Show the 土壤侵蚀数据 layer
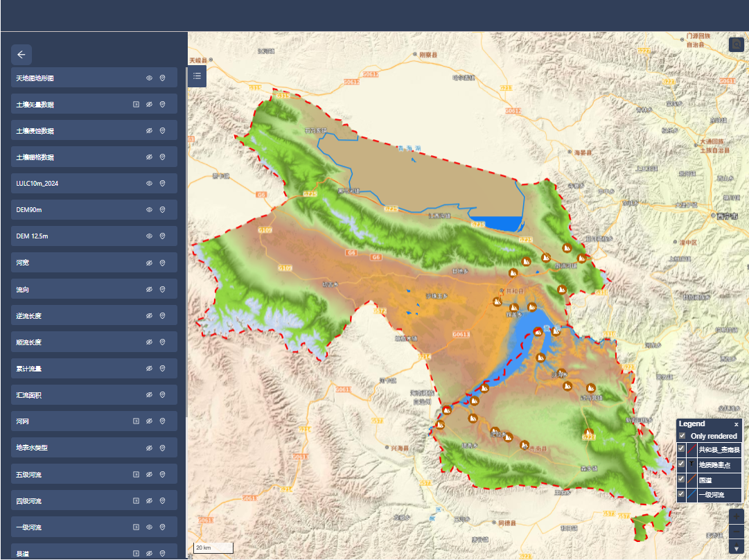 149,131
